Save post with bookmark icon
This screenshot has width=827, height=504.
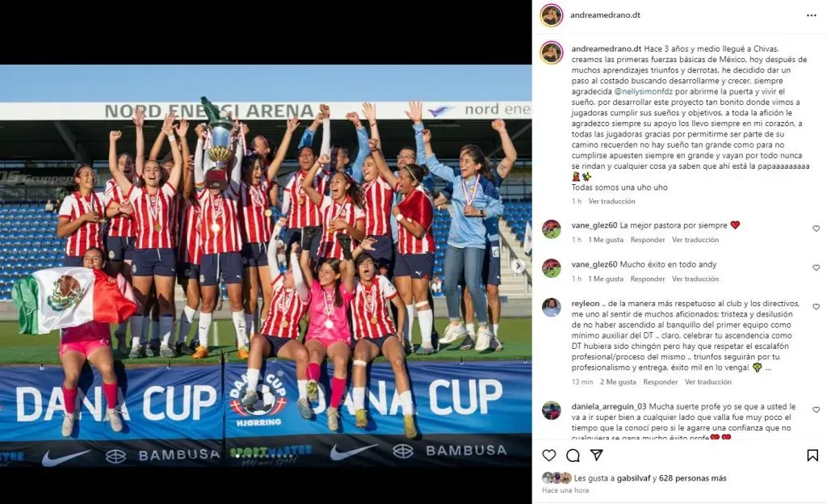click(812, 456)
